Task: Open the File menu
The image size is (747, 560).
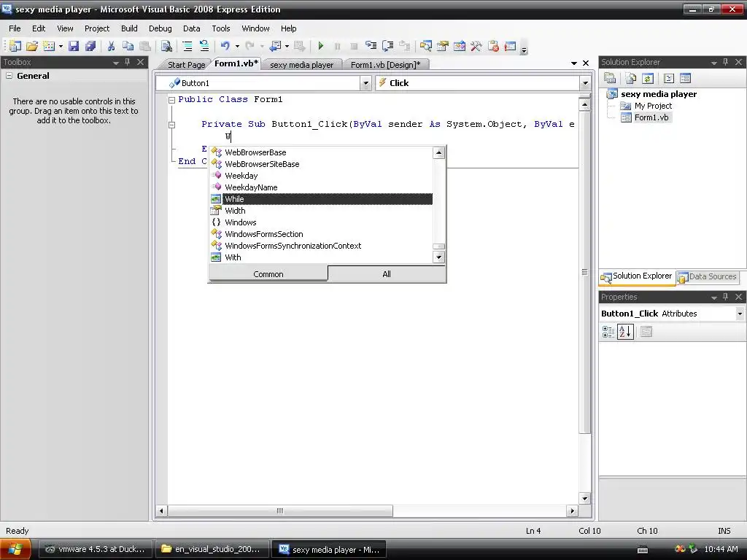Action: (x=15, y=28)
